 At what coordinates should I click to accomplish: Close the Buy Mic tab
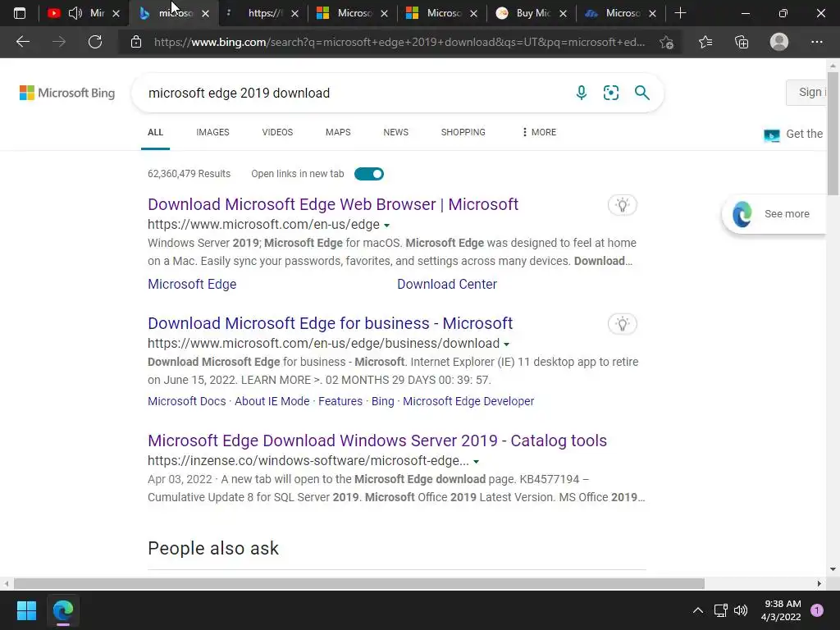(x=563, y=14)
